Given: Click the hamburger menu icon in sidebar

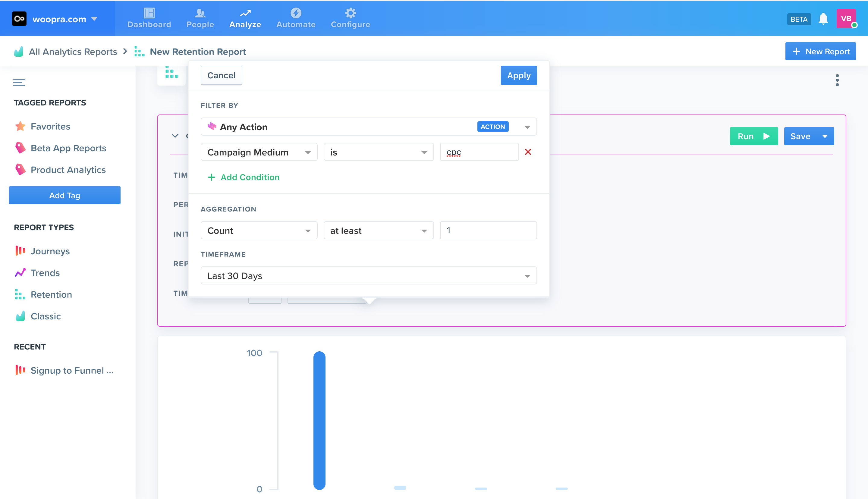Looking at the screenshot, I should pos(19,82).
